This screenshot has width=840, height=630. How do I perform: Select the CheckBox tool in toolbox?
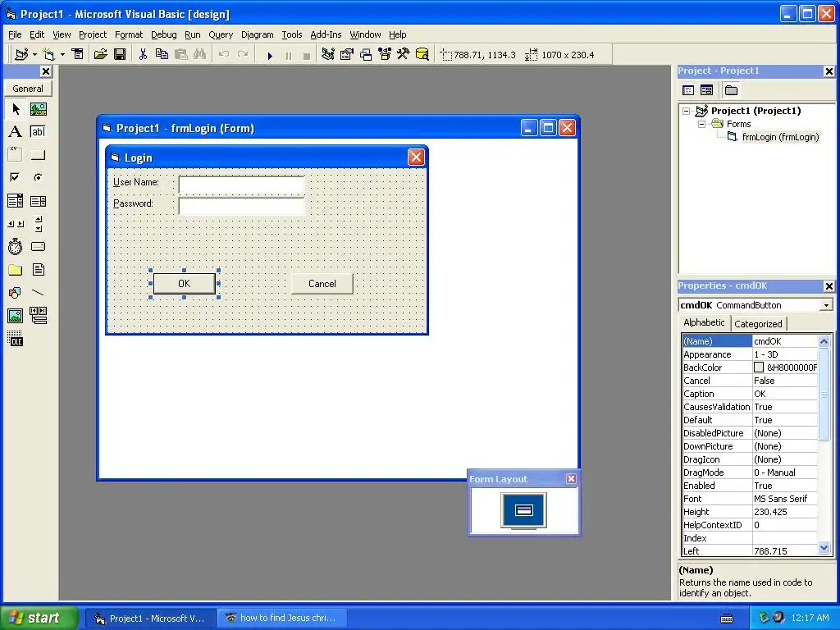[16, 177]
